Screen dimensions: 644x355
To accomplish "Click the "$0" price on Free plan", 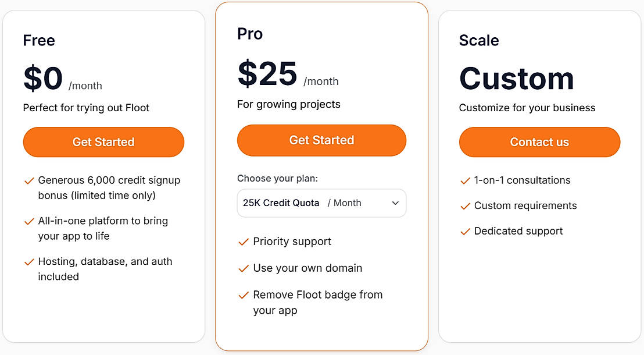I will coord(43,77).
